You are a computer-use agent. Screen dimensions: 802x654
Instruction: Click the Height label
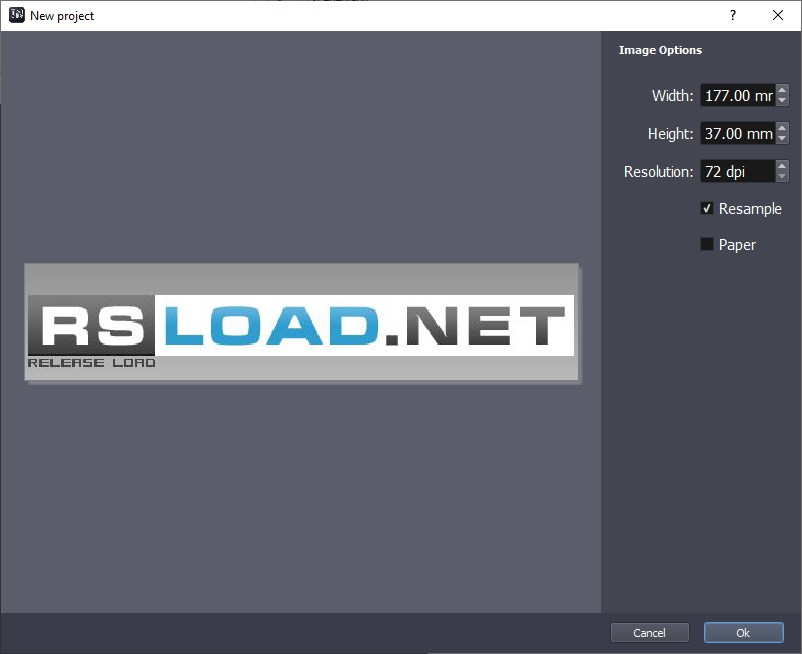[670, 134]
